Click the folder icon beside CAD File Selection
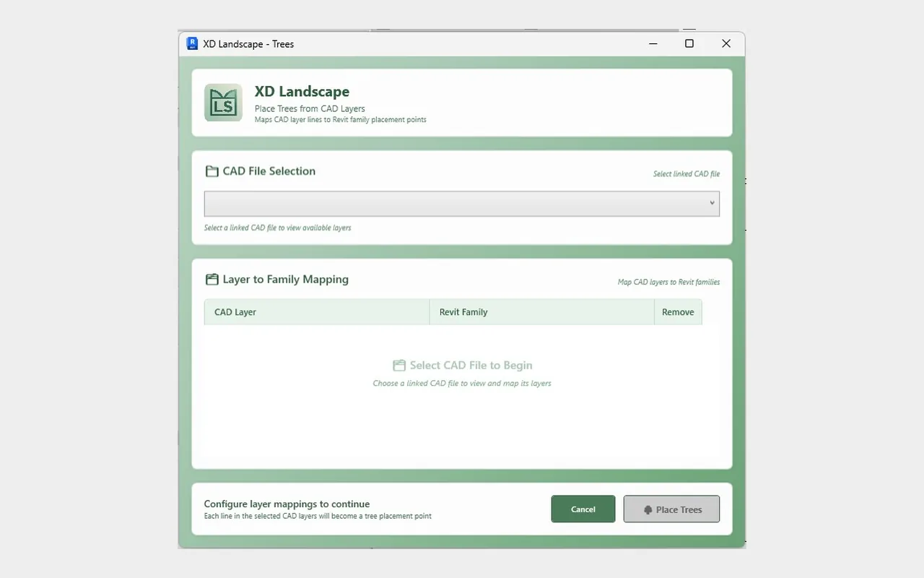The height and width of the screenshot is (578, 924). pos(212,171)
